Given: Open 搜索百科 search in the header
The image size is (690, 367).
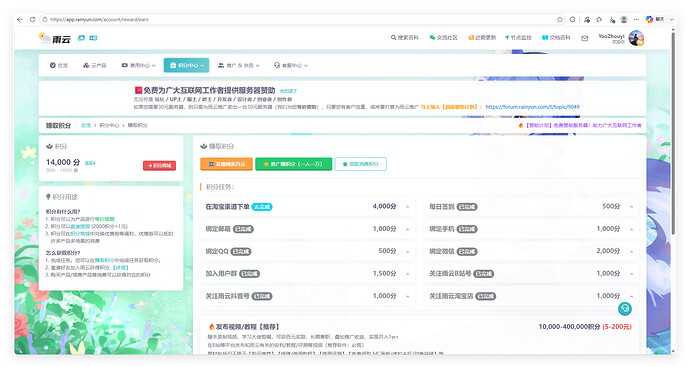Looking at the screenshot, I should point(405,38).
